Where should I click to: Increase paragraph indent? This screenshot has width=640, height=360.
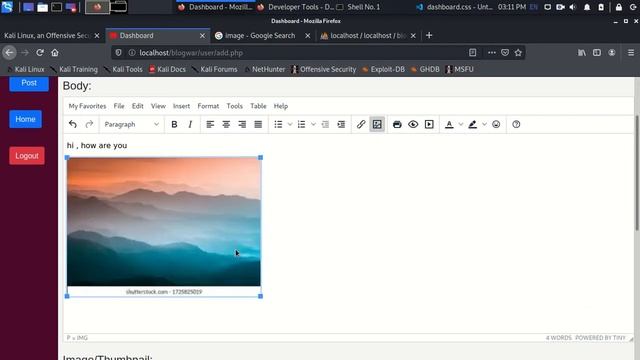[x=341, y=124]
